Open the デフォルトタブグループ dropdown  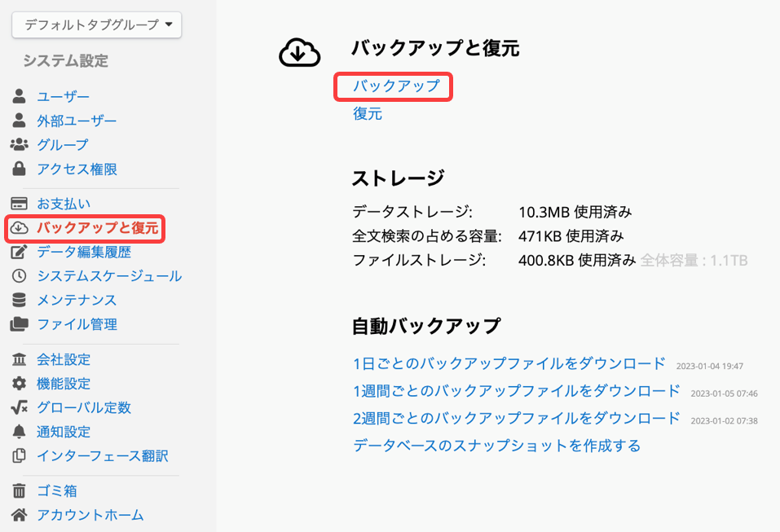pos(96,24)
